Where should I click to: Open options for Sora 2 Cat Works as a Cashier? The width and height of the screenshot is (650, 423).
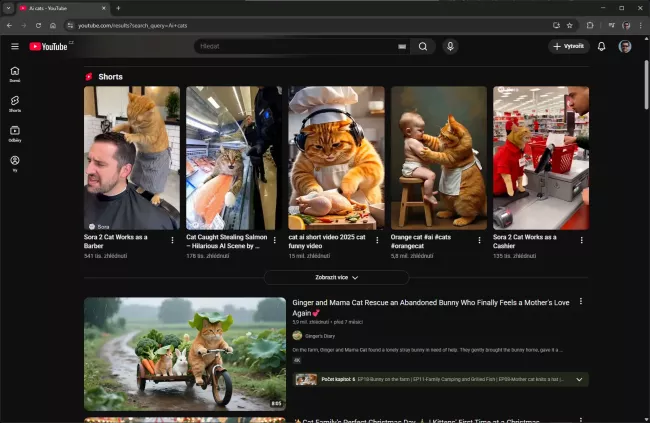582,240
